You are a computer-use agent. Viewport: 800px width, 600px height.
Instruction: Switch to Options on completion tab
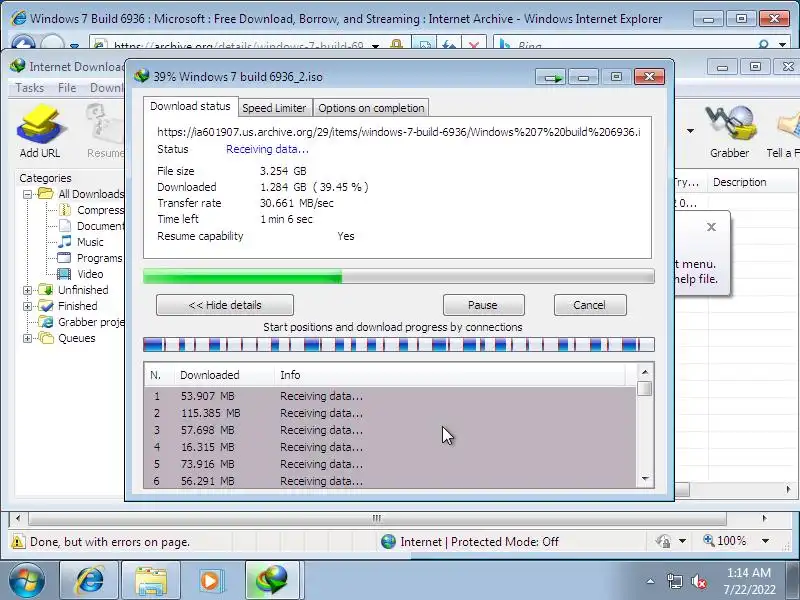371,108
